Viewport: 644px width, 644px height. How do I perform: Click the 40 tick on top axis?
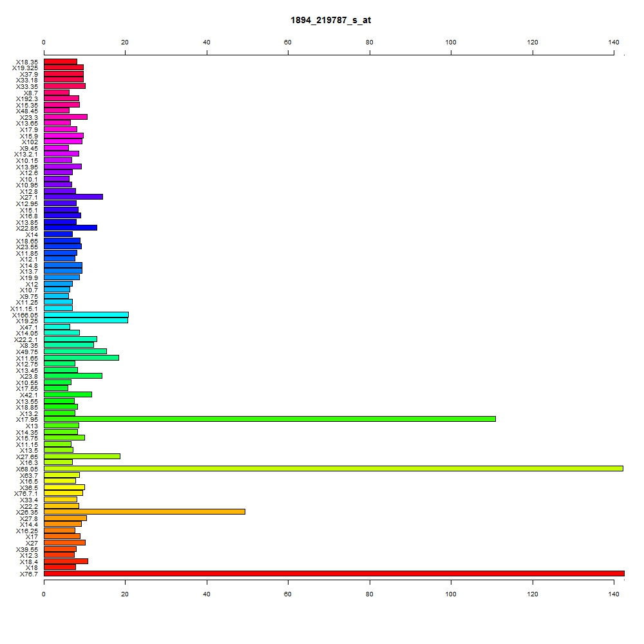coord(207,43)
